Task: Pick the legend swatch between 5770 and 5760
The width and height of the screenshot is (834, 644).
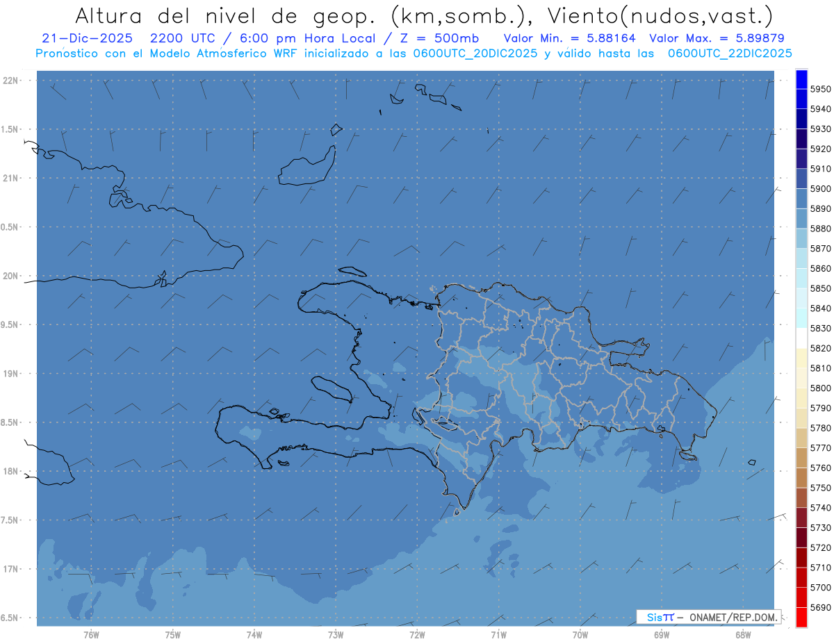Action: [x=801, y=458]
